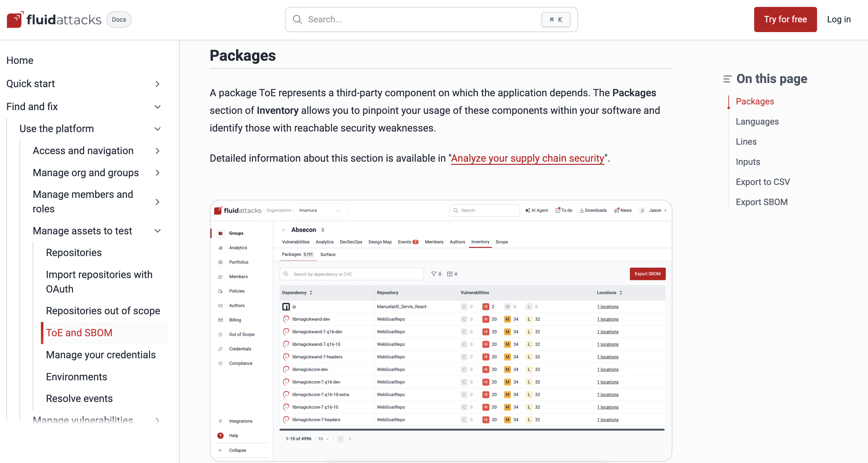Screen dimensions: 868x463
Task: Open the Environments sidebar page
Action: click(76, 377)
